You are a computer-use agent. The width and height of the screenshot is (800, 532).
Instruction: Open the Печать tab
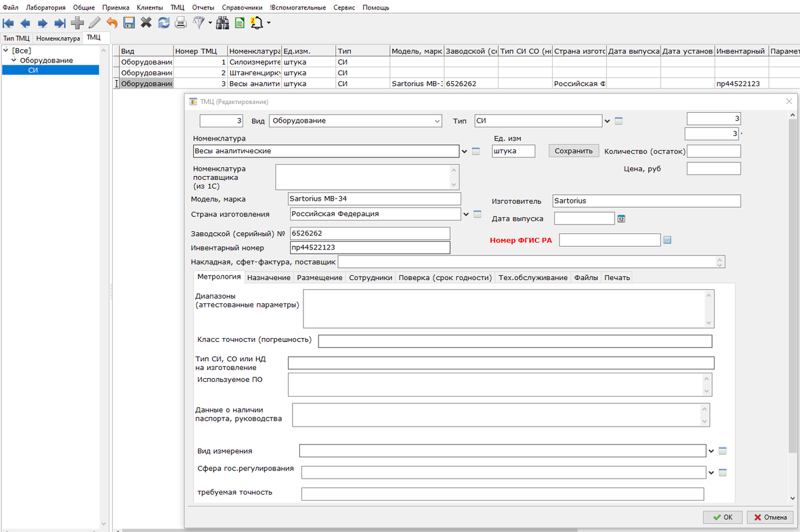click(x=617, y=277)
